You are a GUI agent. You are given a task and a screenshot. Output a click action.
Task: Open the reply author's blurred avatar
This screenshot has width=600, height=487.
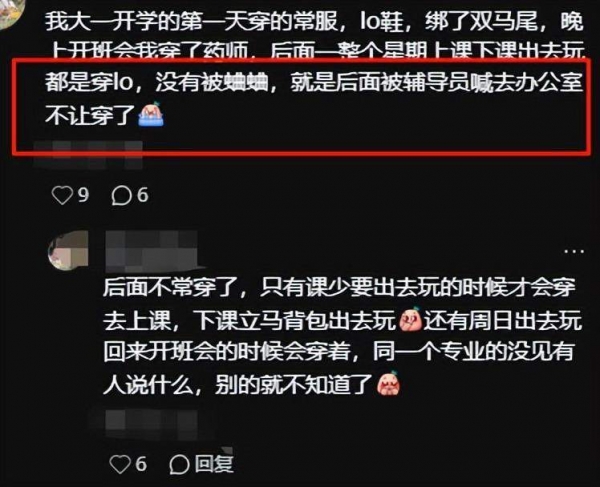point(68,250)
